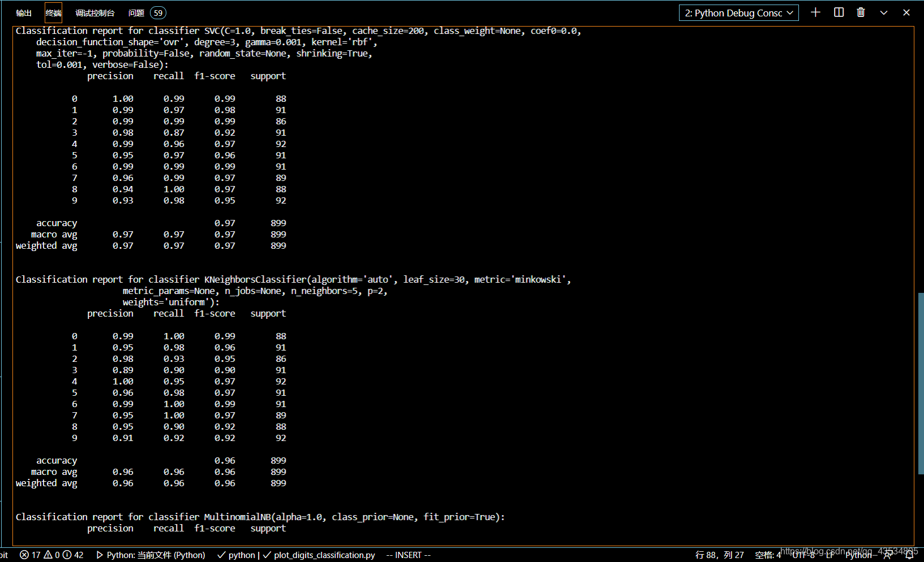
Task: Open the Python Debug Console terminal dropdown
Action: point(738,13)
